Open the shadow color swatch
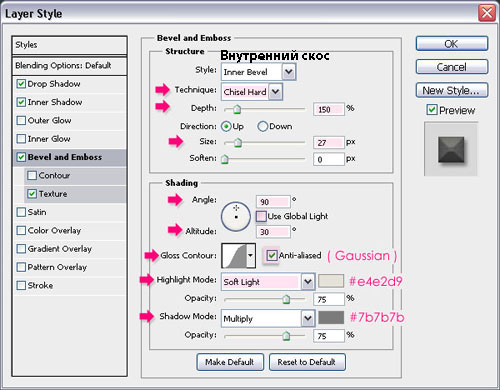 click(x=331, y=318)
